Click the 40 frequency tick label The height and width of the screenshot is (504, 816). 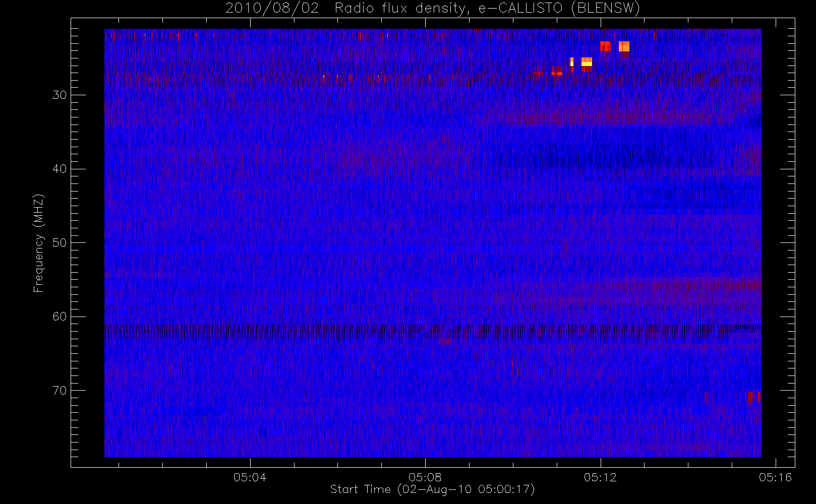pos(60,169)
